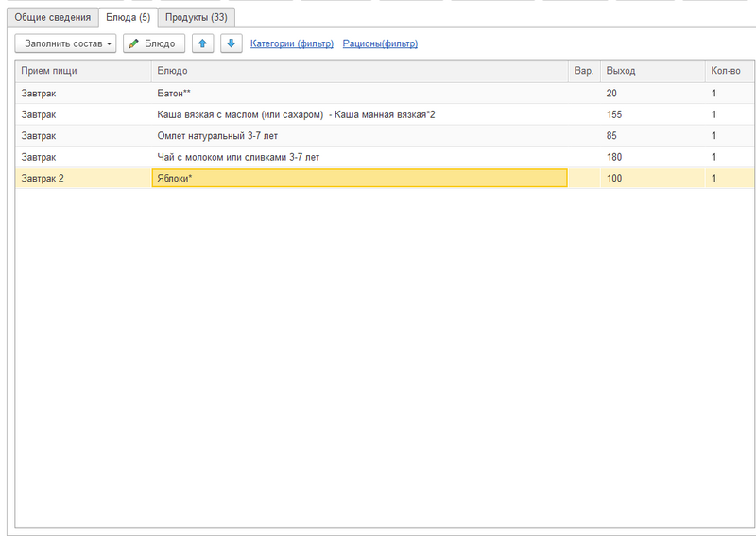The image size is (756, 536).
Task: Sort by the Прием пищи column header
Action: (x=83, y=71)
